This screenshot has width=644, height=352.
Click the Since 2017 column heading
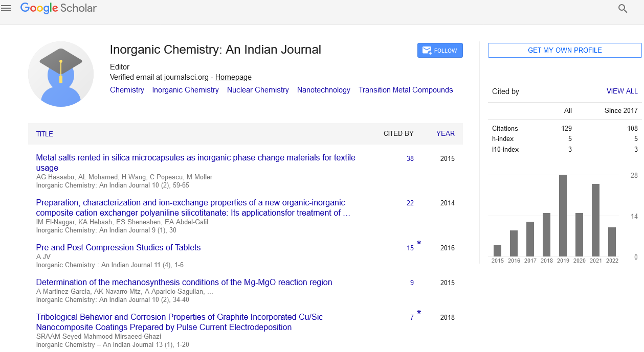pyautogui.click(x=621, y=110)
